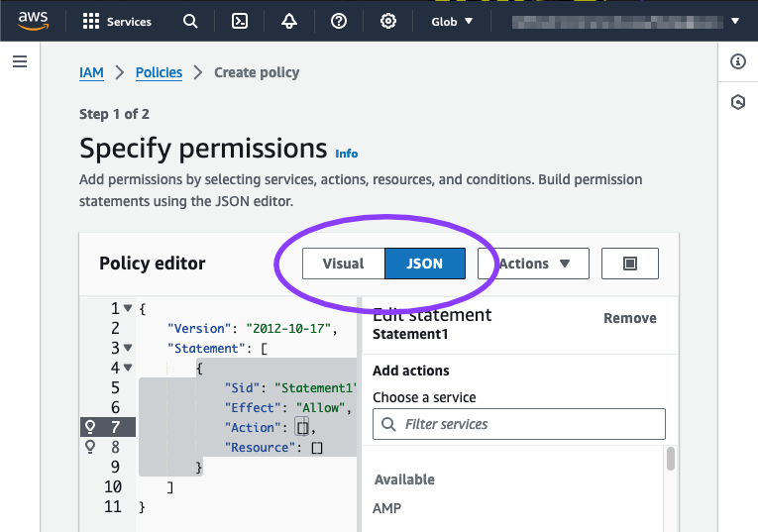Collapse the Statement fold arrow on line 3
Viewport: 758px width, 532px height.
(128, 348)
